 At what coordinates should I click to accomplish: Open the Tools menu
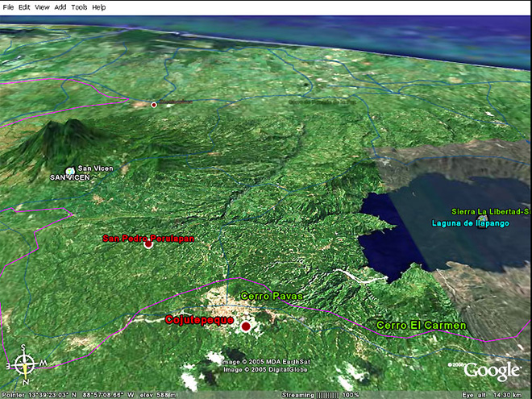tap(79, 6)
